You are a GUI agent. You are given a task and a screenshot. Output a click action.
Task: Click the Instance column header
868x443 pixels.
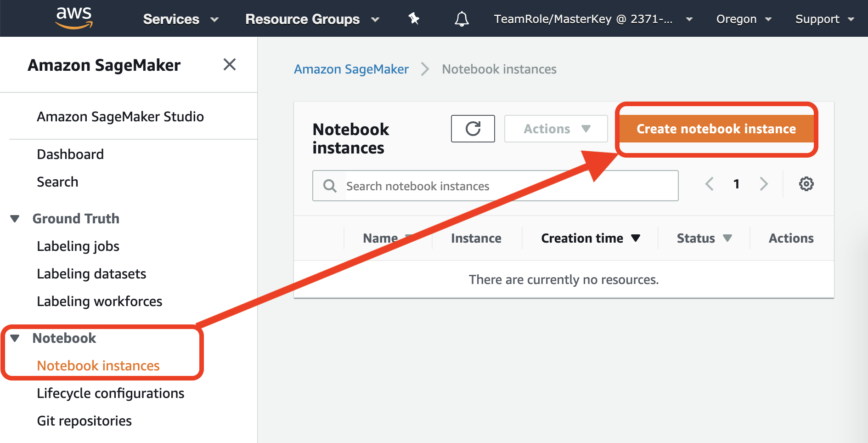coord(476,238)
